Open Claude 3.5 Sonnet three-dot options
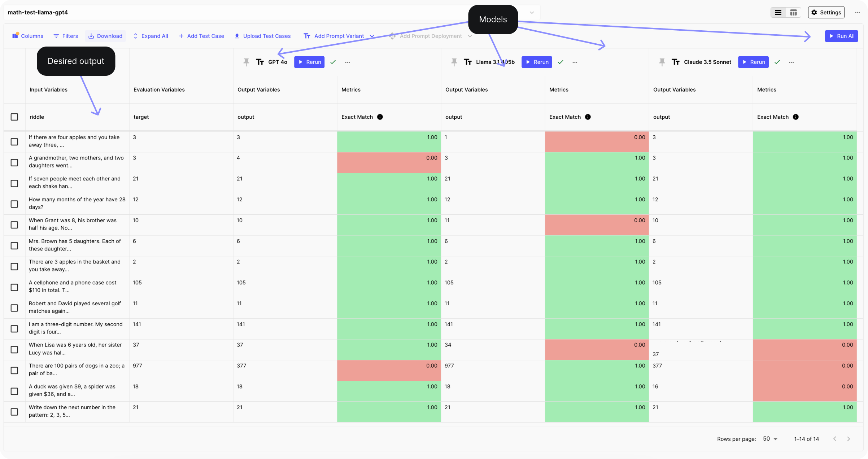Viewport: 868px width, 459px height. coord(791,62)
